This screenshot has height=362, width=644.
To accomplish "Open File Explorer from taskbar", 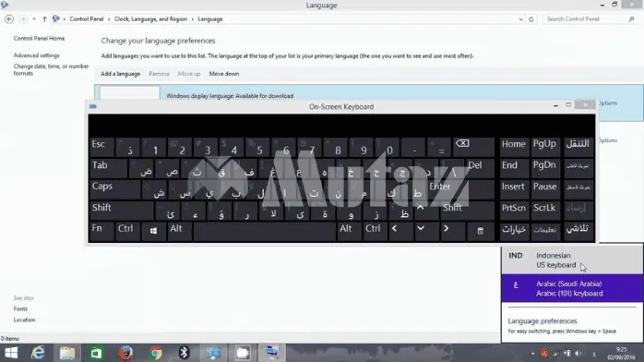I will tap(67, 353).
